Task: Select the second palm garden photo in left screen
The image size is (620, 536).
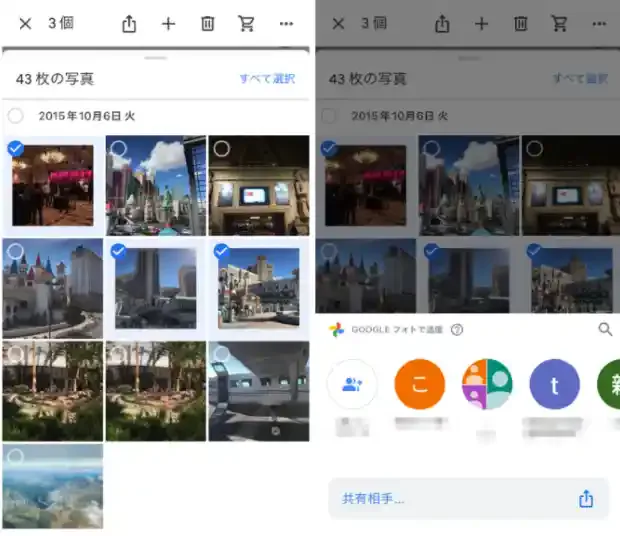Action: (x=119, y=354)
